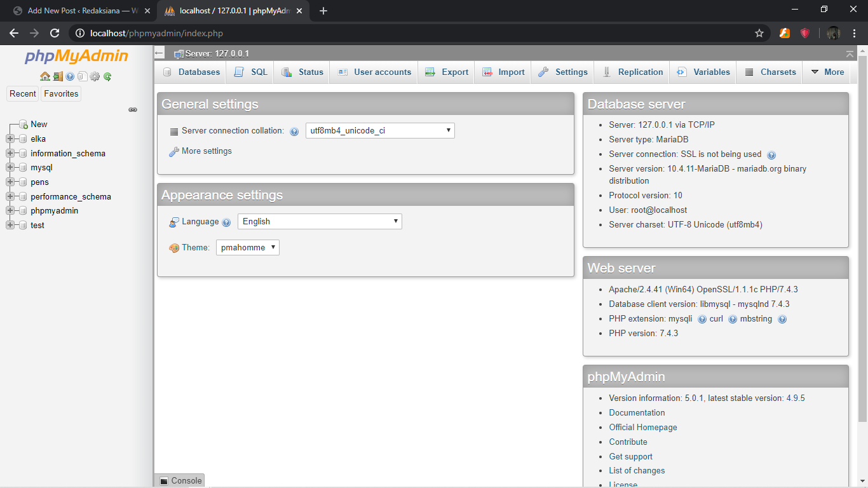Switch to the Status tab

pos(302,72)
